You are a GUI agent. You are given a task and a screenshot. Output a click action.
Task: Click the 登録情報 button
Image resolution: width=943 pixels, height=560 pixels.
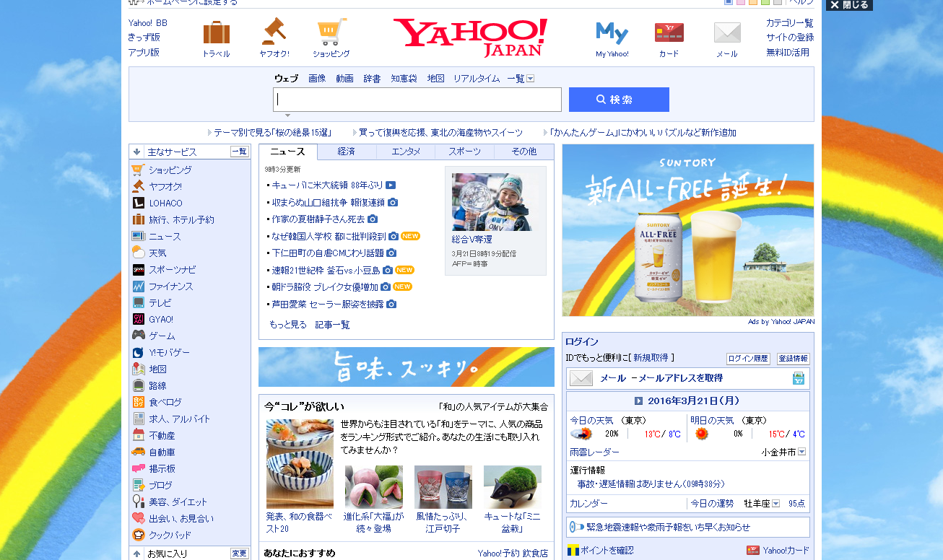(793, 359)
